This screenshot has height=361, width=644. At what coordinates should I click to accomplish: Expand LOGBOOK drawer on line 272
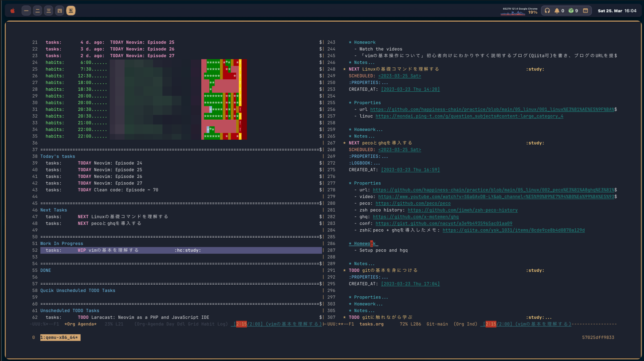[x=364, y=163]
